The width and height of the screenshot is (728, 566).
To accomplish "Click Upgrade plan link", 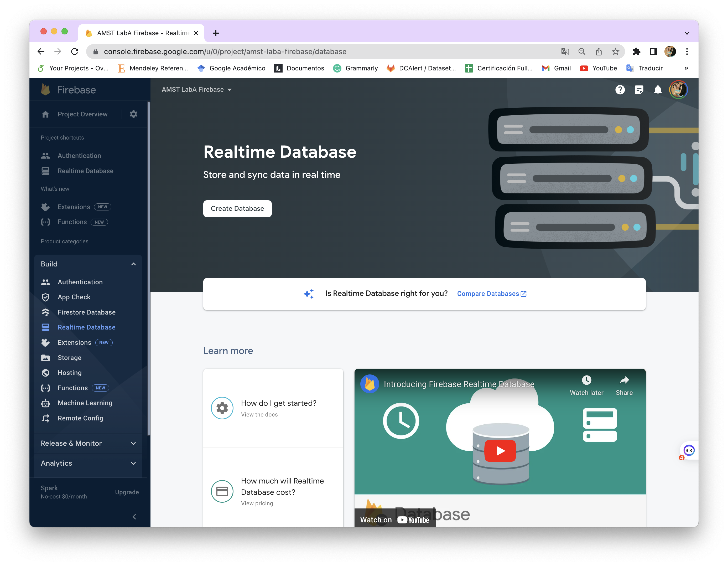I will point(127,492).
